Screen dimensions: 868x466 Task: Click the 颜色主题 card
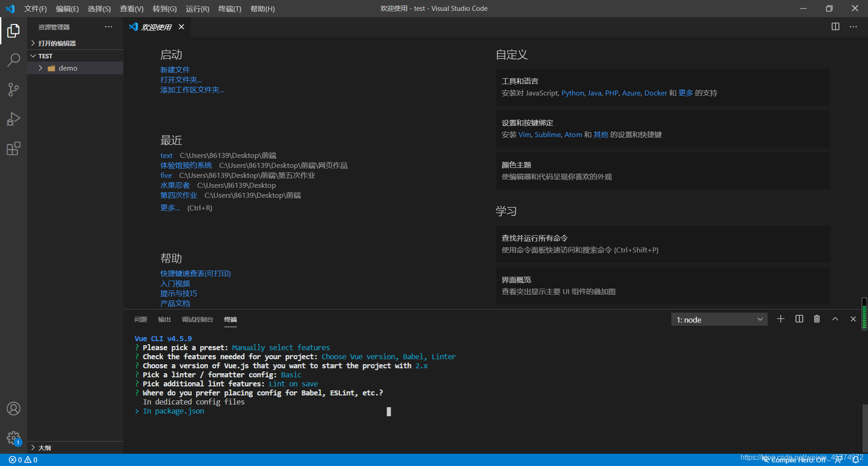click(663, 171)
